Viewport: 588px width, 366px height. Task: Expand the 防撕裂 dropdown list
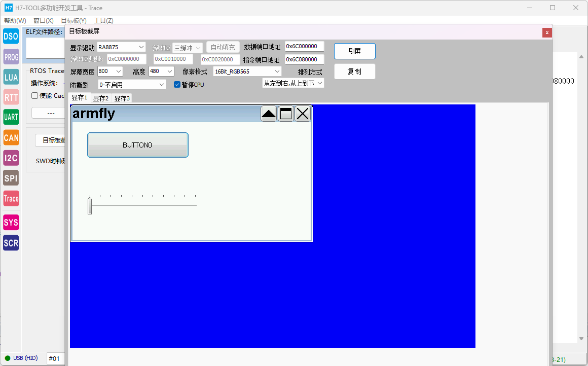pos(132,85)
